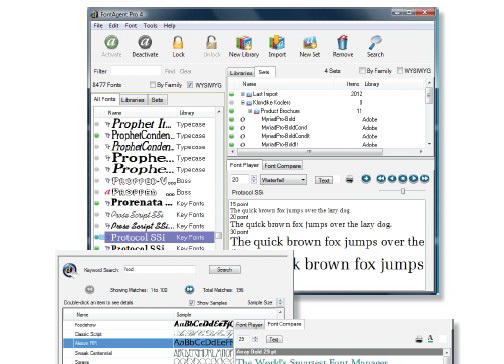Image resolution: width=504 pixels, height=364 pixels.
Task: Click the Text button in Font Player
Action: pos(324,180)
